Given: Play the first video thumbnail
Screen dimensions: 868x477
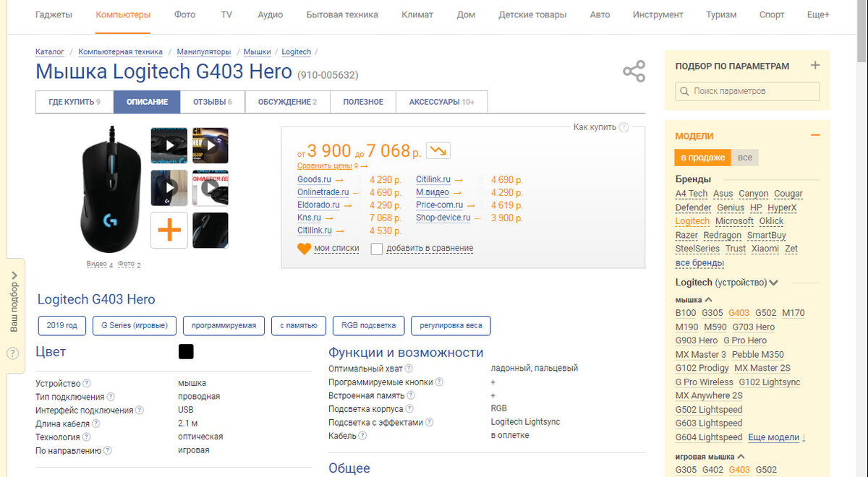Looking at the screenshot, I should 169,145.
